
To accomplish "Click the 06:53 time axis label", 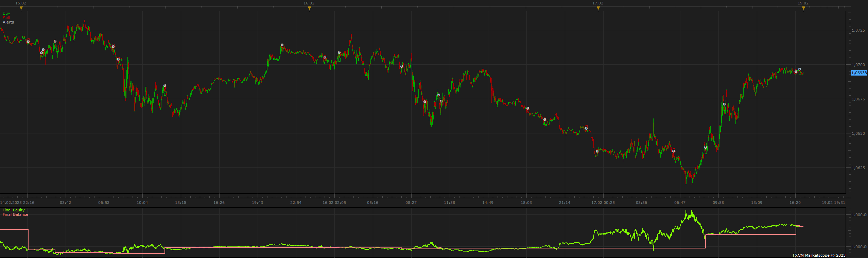I will tap(104, 203).
